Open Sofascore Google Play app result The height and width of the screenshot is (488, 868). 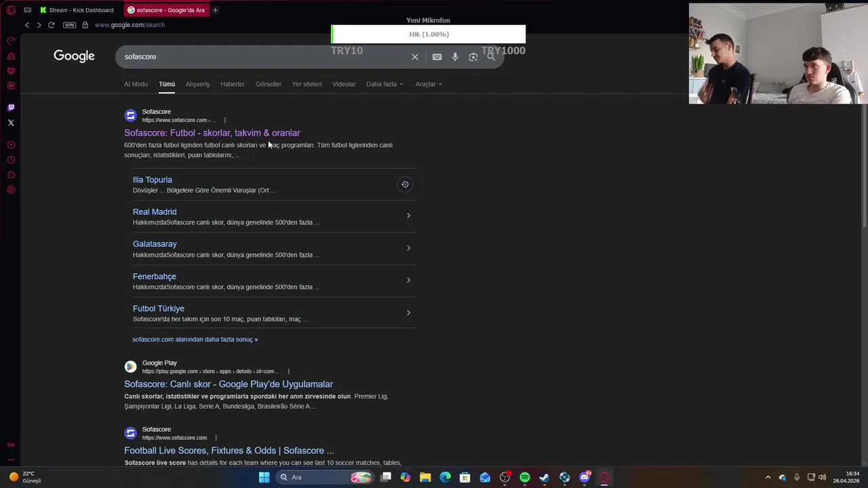pyautogui.click(x=229, y=384)
